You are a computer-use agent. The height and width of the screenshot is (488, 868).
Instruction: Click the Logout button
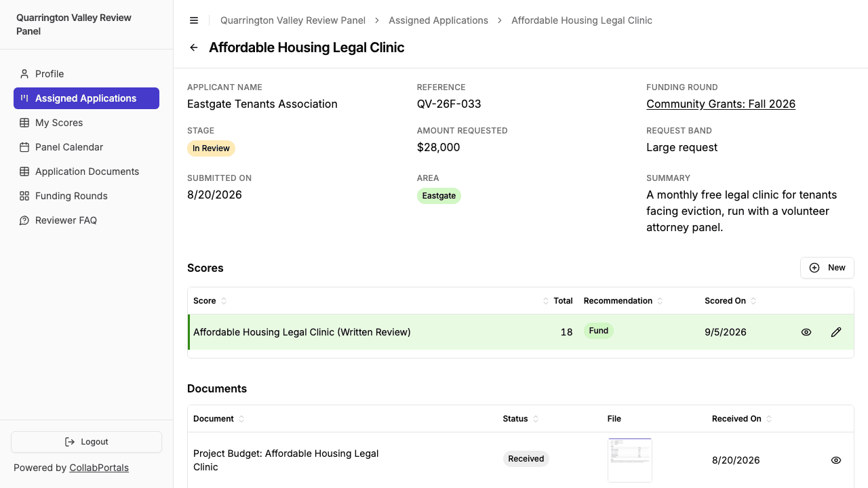(x=86, y=442)
